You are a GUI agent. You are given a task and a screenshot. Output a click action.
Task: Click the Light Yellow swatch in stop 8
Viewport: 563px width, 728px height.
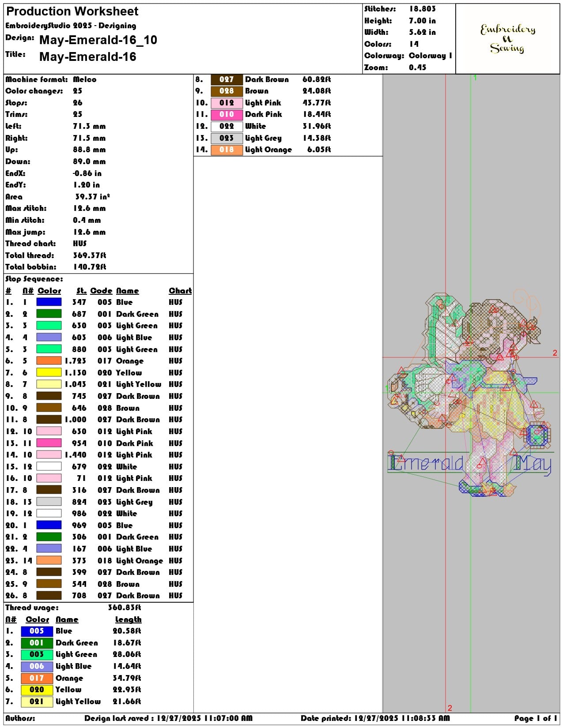click(49, 384)
